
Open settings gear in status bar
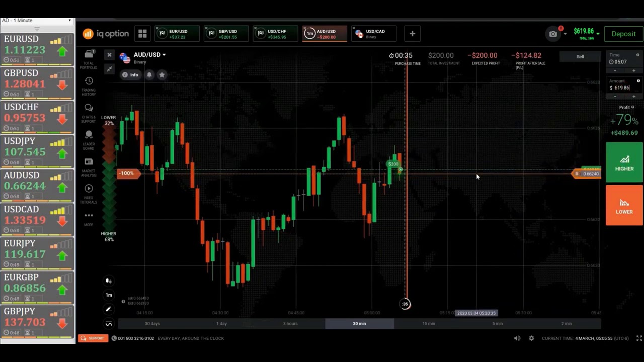tap(531, 338)
